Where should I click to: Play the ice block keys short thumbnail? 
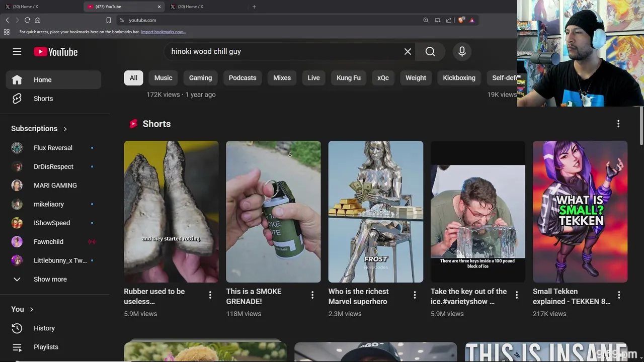[x=478, y=212]
